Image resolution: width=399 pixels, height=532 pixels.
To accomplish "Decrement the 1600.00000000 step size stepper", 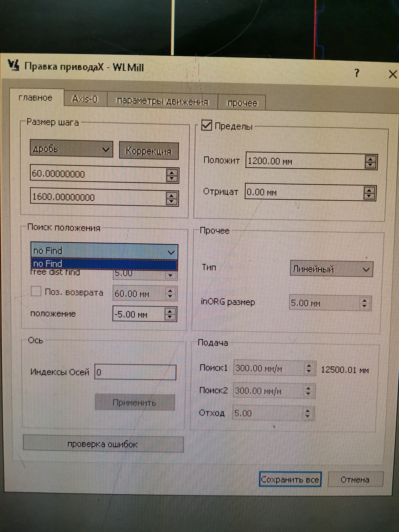I will click(x=171, y=201).
